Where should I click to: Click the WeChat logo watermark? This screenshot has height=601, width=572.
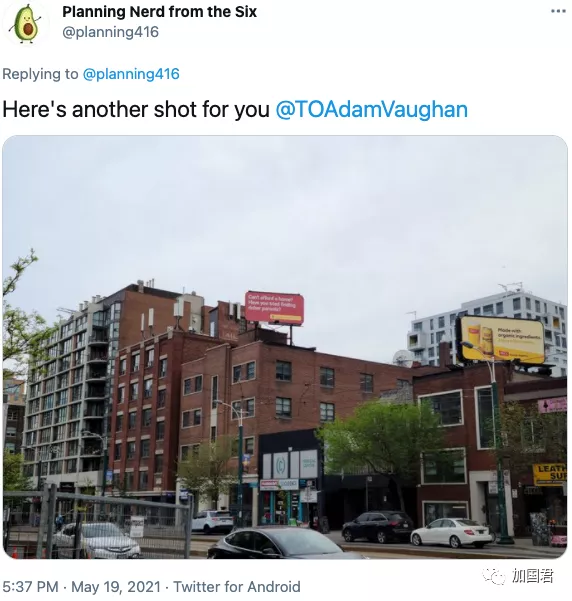pyautogui.click(x=494, y=576)
